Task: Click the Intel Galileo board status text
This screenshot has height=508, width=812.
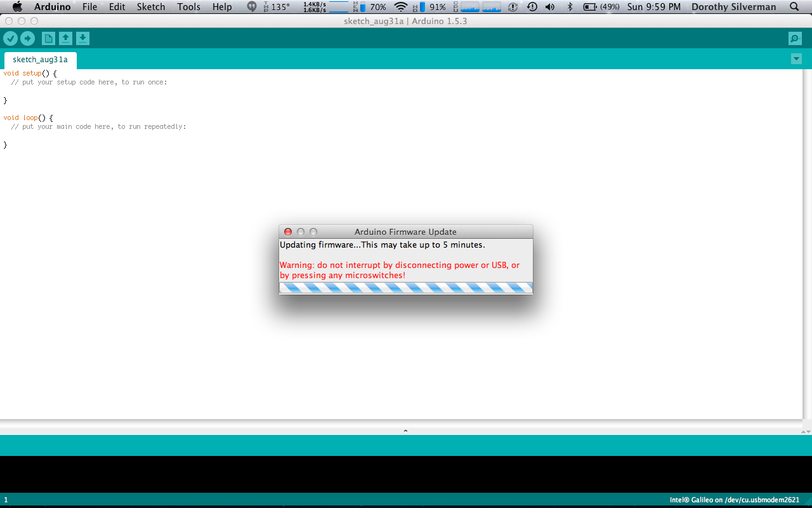Action: coord(735,500)
